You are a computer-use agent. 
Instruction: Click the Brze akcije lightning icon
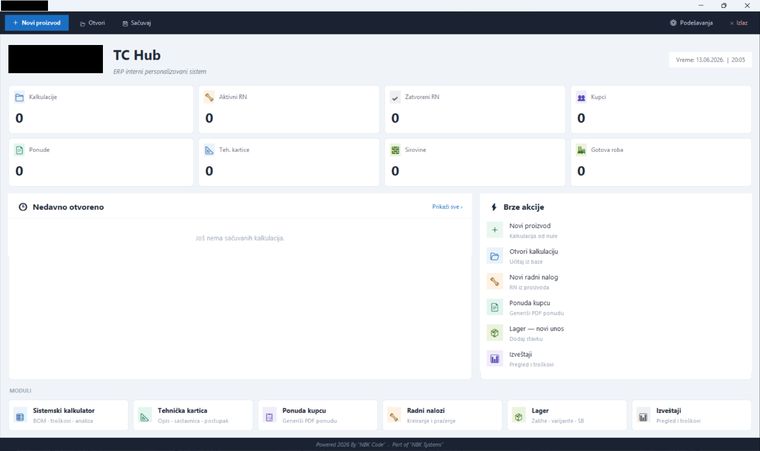[x=494, y=207]
